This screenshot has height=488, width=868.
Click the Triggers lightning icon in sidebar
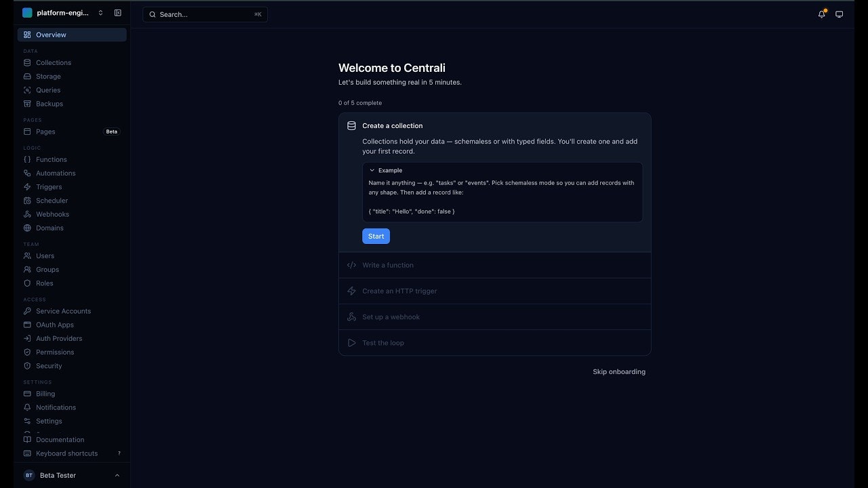pos(27,187)
